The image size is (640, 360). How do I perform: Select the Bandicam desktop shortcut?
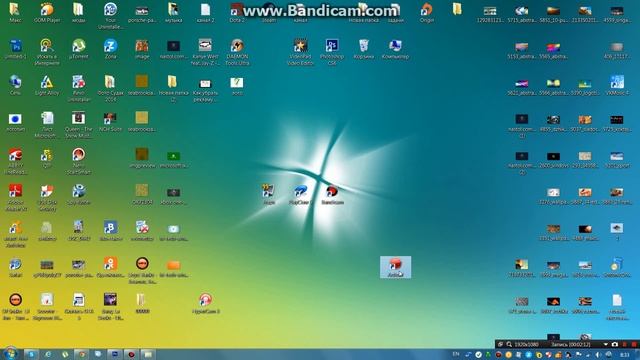[332, 194]
